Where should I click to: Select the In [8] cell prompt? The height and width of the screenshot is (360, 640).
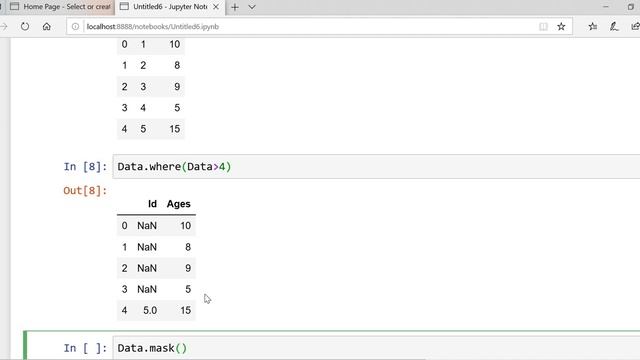pyautogui.click(x=85, y=167)
